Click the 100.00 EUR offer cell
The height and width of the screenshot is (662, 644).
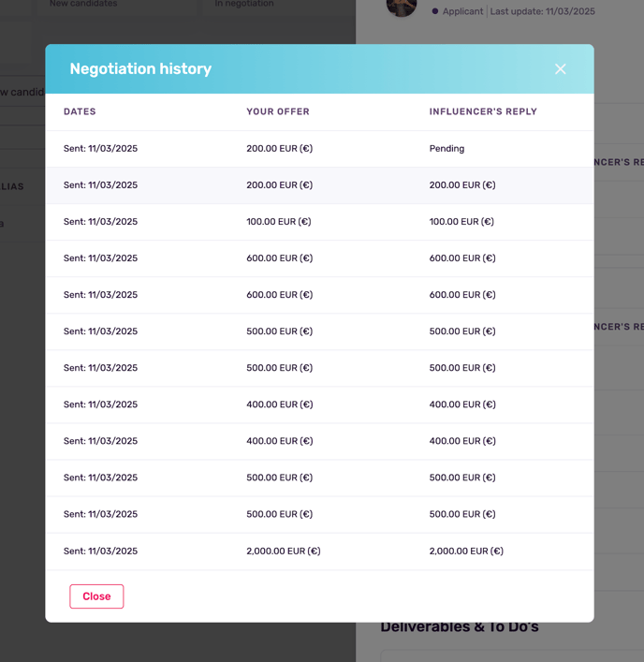pyautogui.click(x=279, y=222)
